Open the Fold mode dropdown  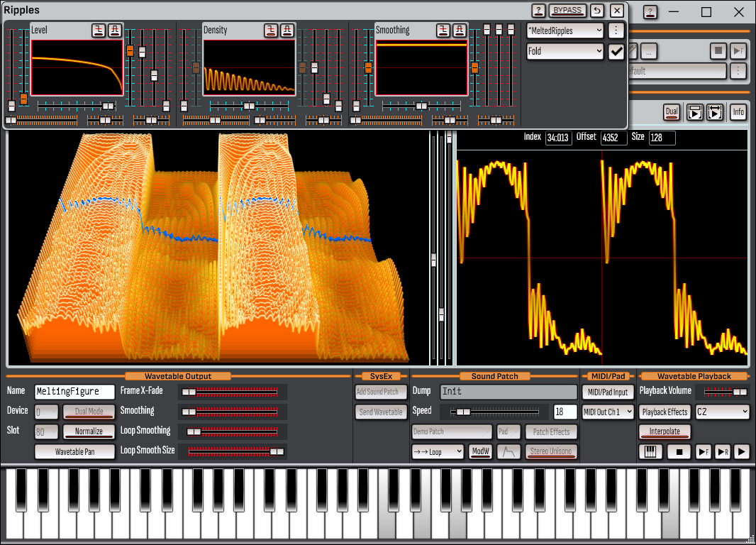[565, 51]
